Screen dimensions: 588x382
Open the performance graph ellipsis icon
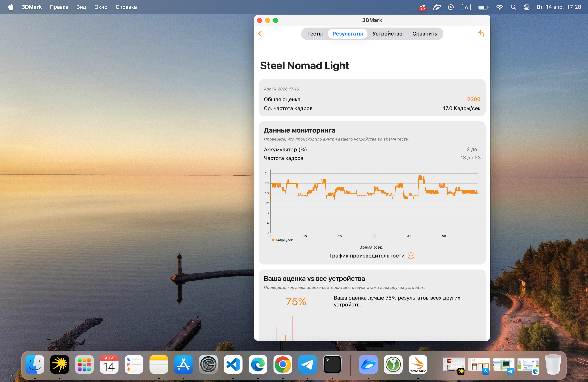coord(411,256)
